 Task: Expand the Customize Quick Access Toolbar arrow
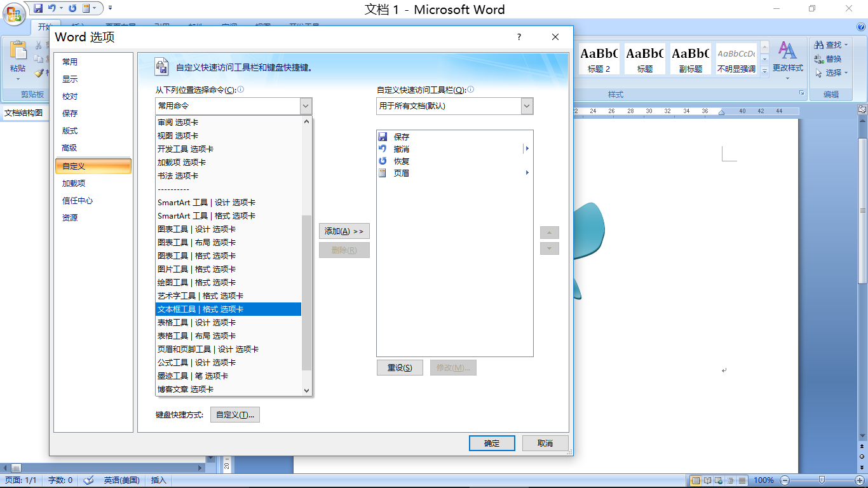point(111,8)
